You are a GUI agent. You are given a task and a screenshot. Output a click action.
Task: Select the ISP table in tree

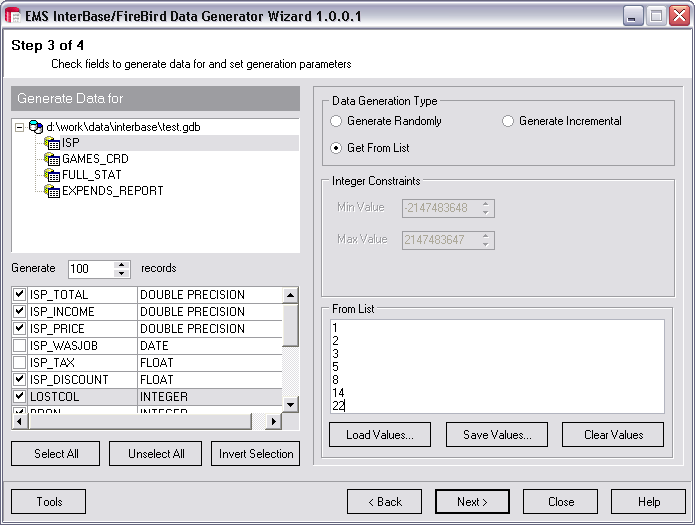tap(70, 143)
